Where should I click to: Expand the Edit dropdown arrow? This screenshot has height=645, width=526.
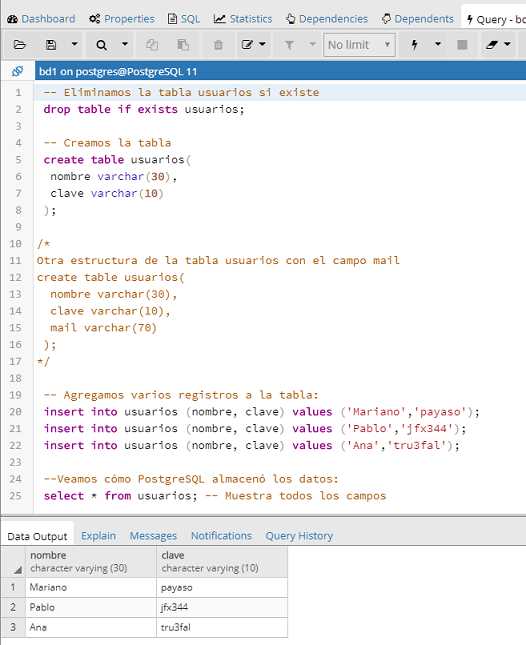tap(262, 44)
